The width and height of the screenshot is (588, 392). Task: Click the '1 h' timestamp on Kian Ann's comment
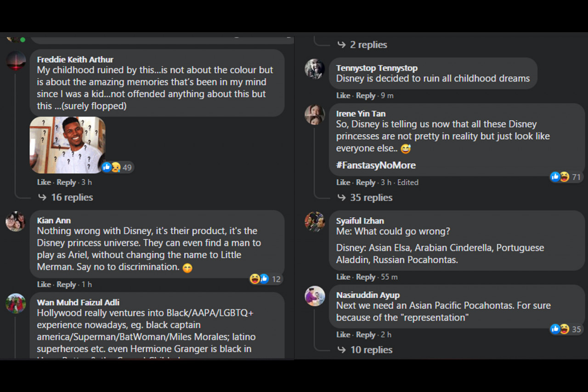(86, 285)
